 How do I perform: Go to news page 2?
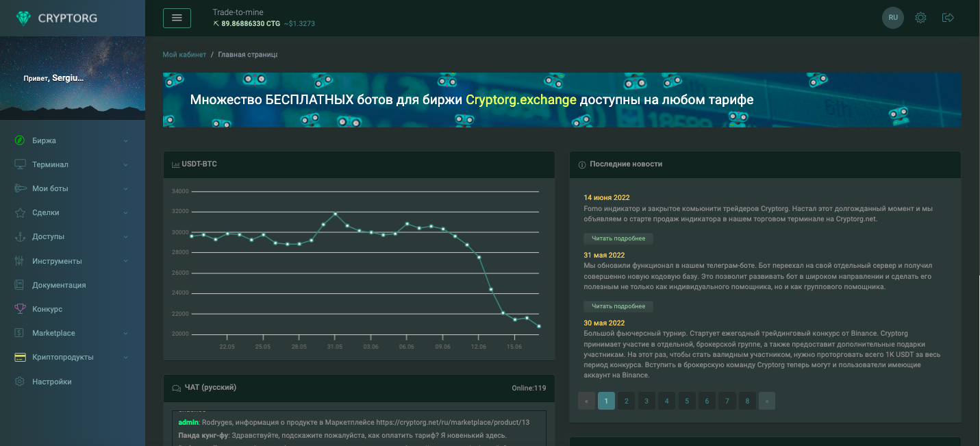[626, 401]
